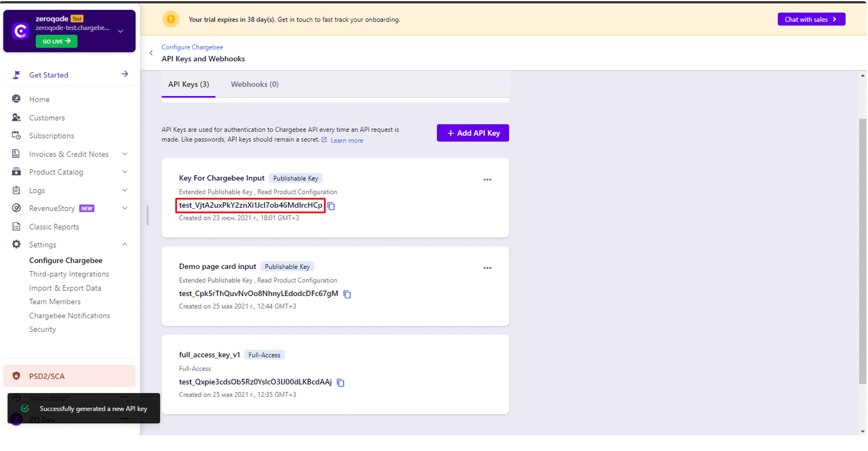Click the PSD2/SCA shield icon
Viewport: 868px width, 451px height.
pyautogui.click(x=16, y=376)
